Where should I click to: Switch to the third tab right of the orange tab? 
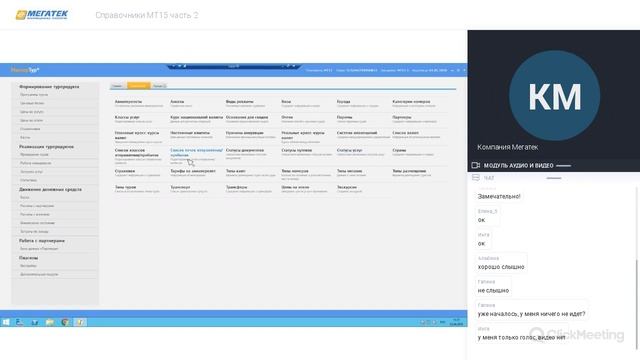click(x=159, y=86)
